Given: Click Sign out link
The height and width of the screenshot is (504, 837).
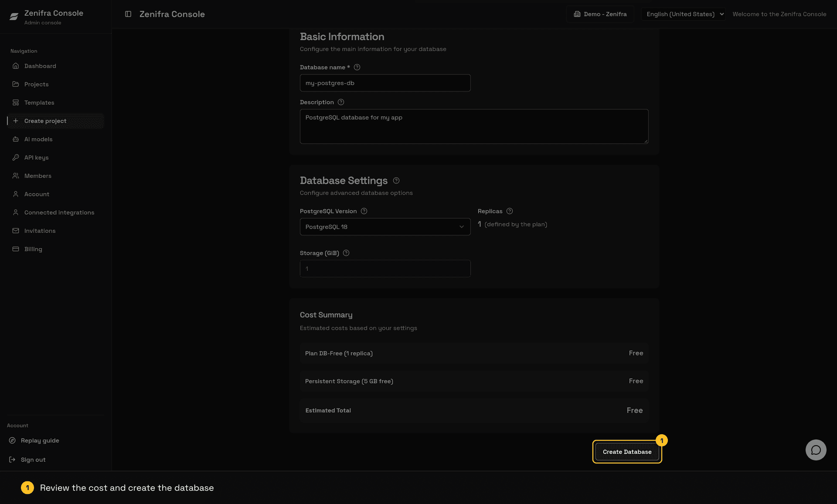Looking at the screenshot, I should coord(33,460).
